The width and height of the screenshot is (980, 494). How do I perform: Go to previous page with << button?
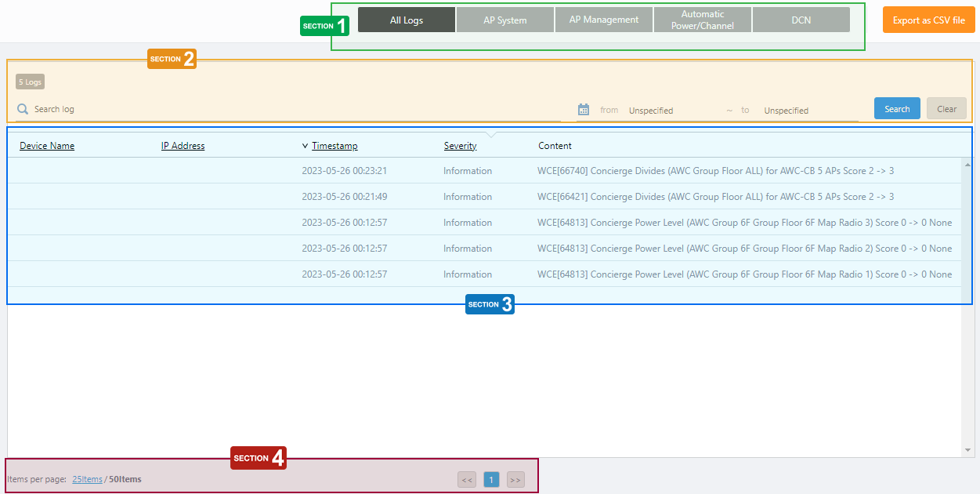coord(467,480)
